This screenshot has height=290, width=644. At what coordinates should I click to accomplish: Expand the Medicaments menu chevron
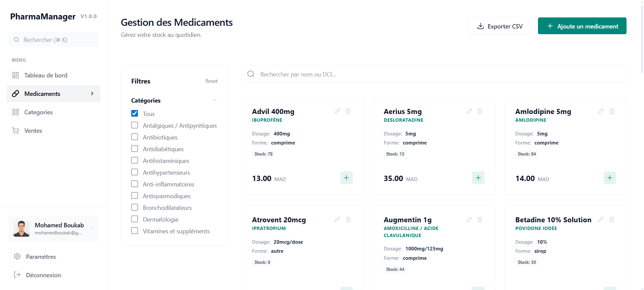pos(92,94)
